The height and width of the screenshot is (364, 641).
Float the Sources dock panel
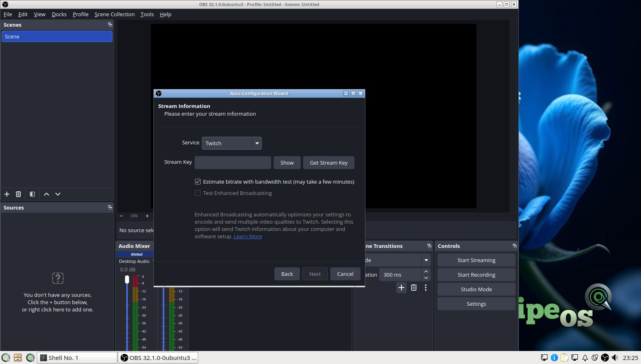click(x=110, y=207)
